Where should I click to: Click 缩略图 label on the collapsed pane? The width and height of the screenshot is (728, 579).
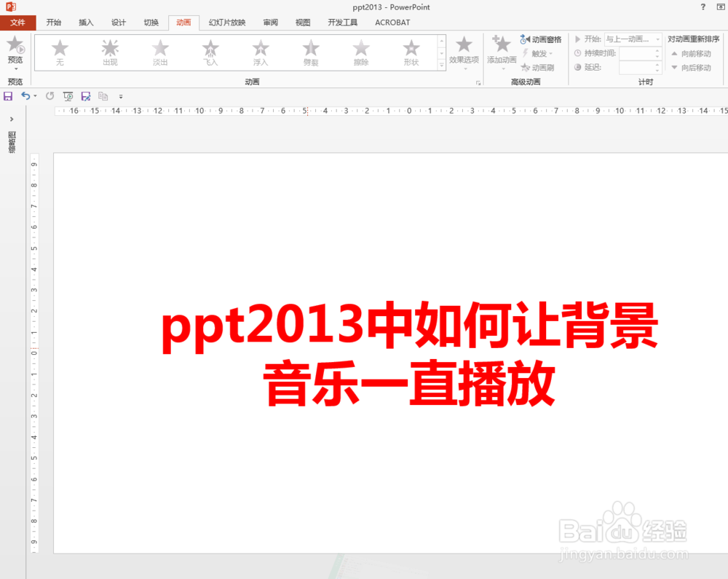point(12,141)
